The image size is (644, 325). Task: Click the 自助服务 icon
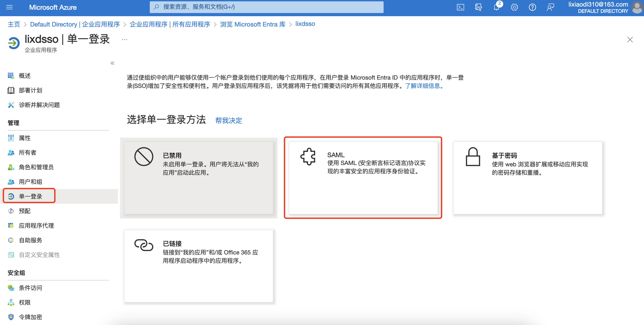(x=11, y=240)
